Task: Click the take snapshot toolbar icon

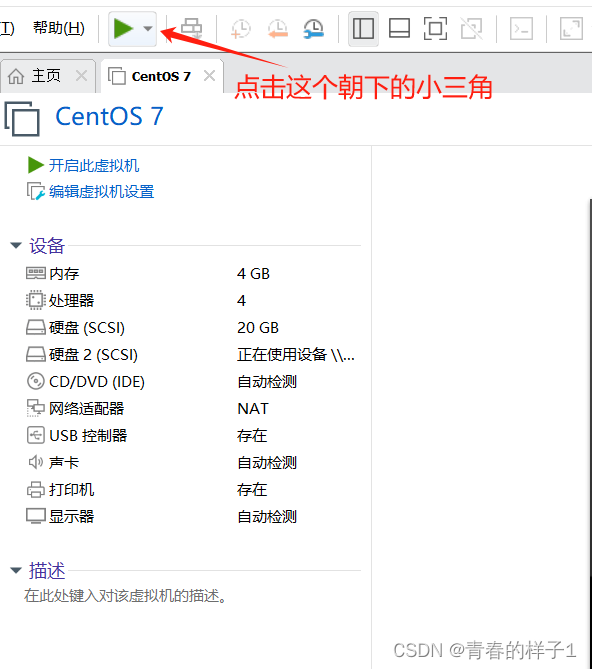Action: [241, 29]
